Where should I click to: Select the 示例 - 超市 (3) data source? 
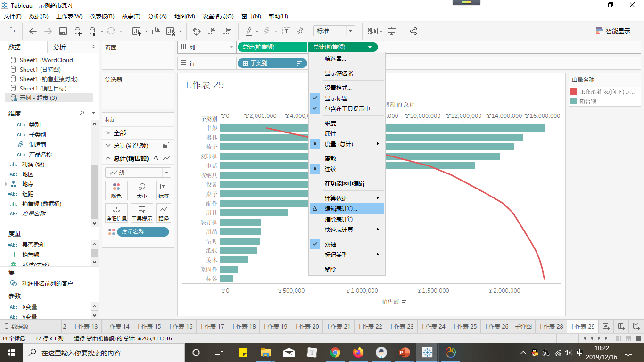click(x=49, y=98)
